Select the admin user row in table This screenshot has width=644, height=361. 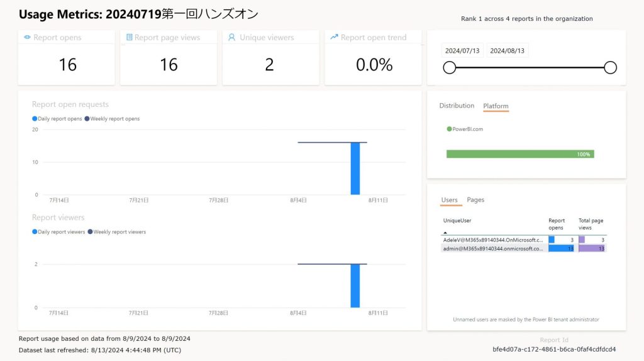pyautogui.click(x=492, y=248)
